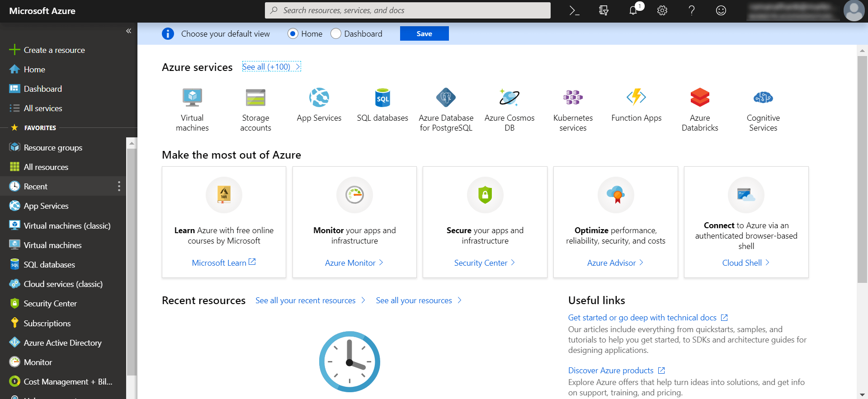This screenshot has height=399, width=868.
Task: Open Azure Cosmos DB service icon
Action: pos(509,98)
